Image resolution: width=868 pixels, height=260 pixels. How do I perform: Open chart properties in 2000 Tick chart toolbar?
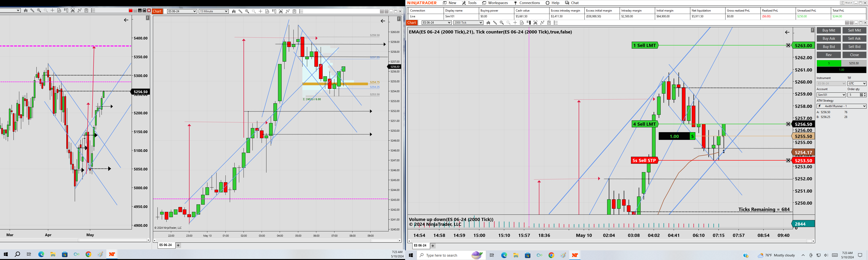pos(556,23)
